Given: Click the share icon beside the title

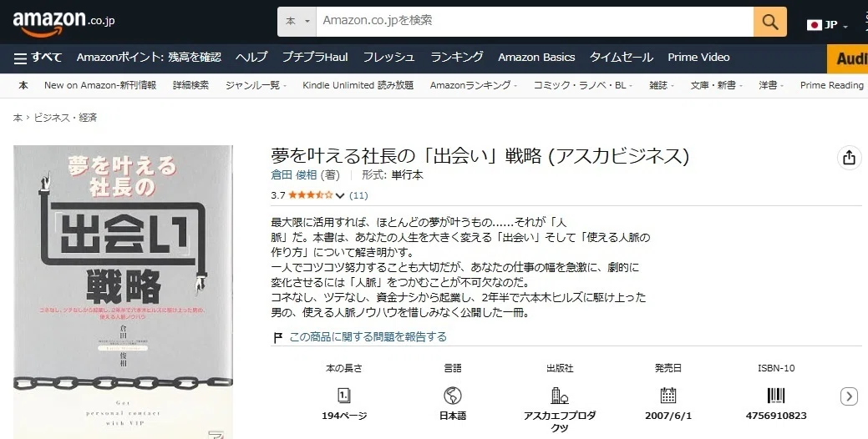Looking at the screenshot, I should click(849, 158).
